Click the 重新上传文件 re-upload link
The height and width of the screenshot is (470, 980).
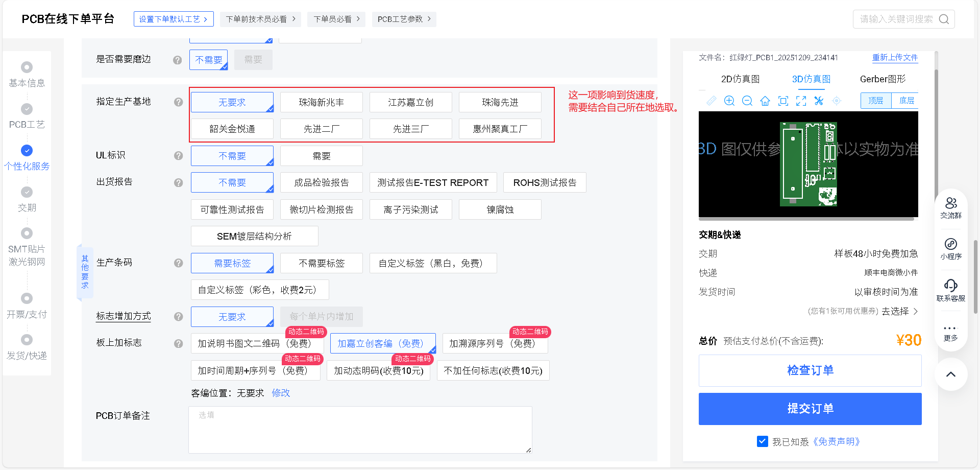point(894,58)
